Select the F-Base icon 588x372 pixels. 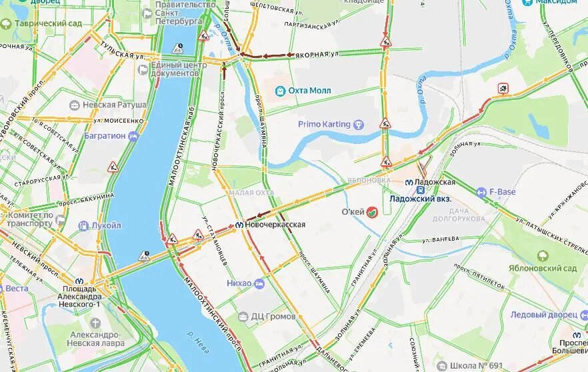coord(481,193)
